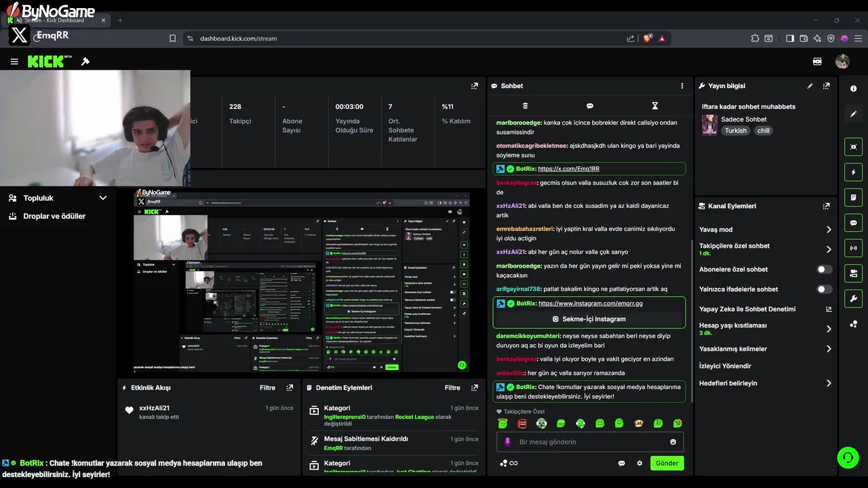868x488 pixels.
Task: Toggle the chat widget icon in the right sidebar
Action: 854,222
